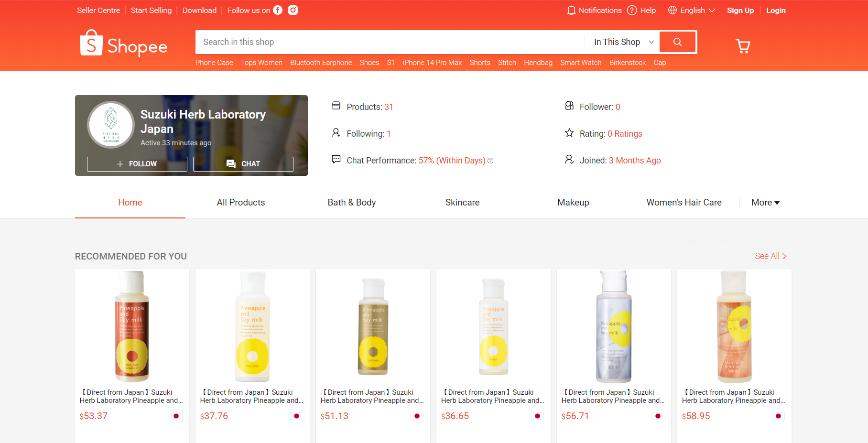
Task: Open the $36.65 product thumbnail
Action: coord(493,326)
